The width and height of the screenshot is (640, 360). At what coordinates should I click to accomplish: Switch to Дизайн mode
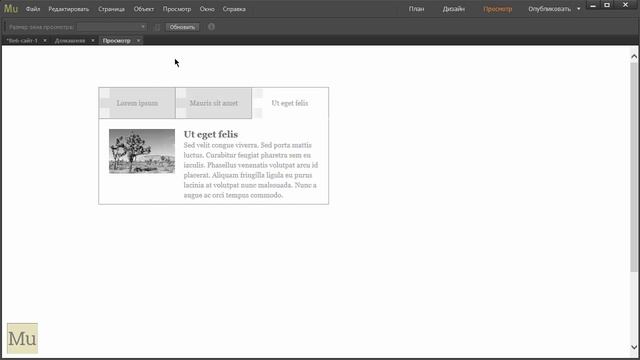[x=453, y=9]
